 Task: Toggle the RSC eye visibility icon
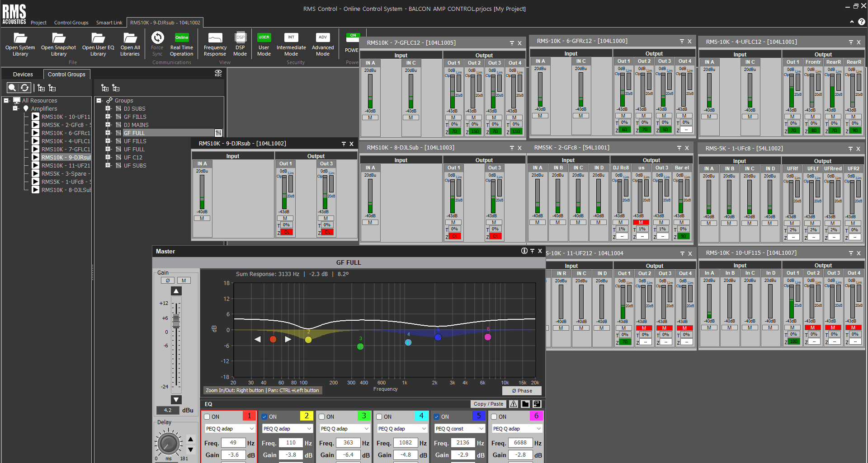(218, 73)
